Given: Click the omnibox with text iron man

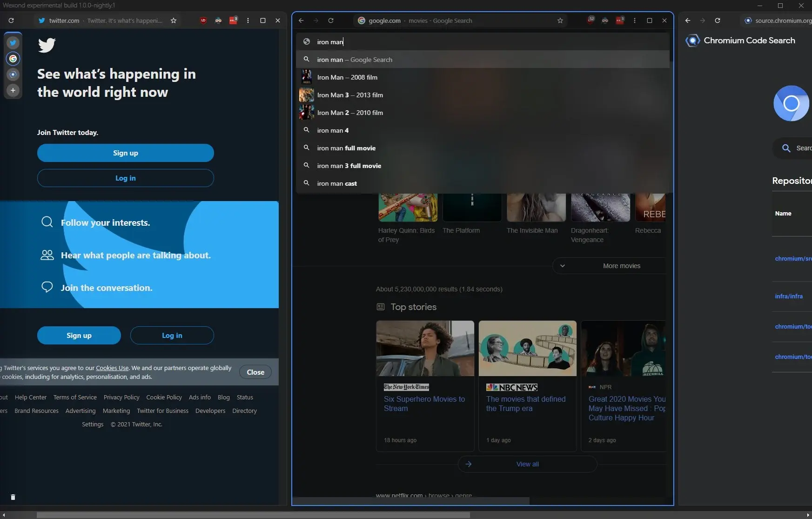Looking at the screenshot, I should [483, 42].
